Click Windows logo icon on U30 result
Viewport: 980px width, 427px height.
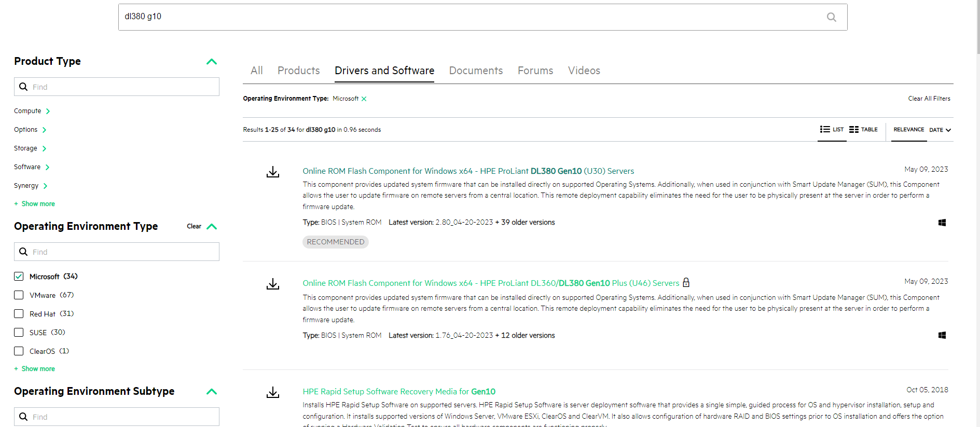pyautogui.click(x=942, y=223)
